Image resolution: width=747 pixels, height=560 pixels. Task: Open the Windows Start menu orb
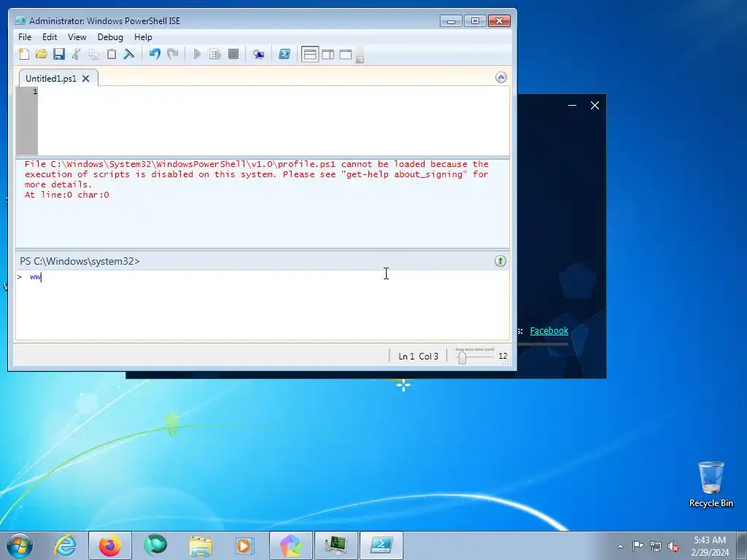click(x=20, y=545)
